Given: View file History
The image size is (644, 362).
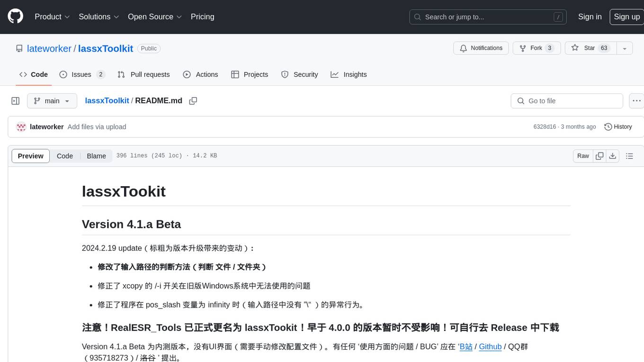Looking at the screenshot, I should tap(618, 127).
